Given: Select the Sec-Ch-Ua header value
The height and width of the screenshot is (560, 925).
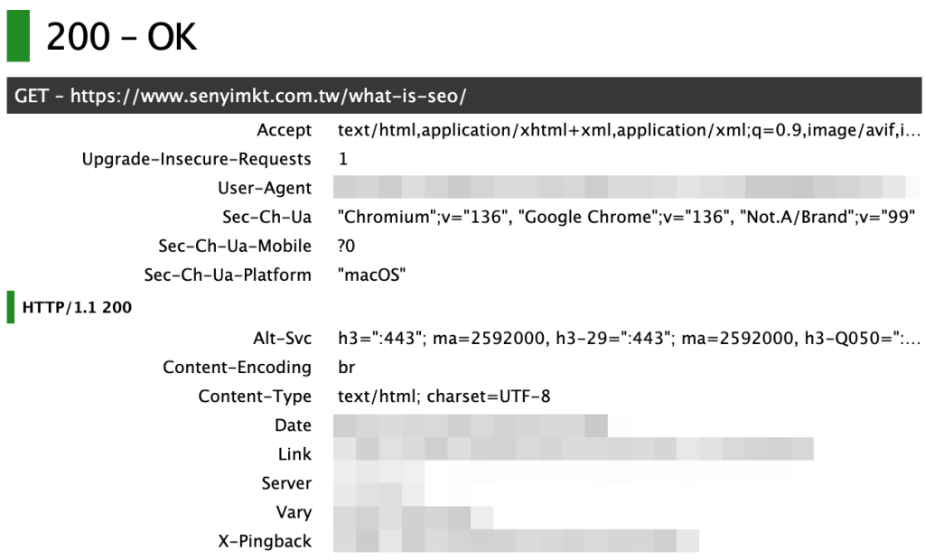Looking at the screenshot, I should pyautogui.click(x=626, y=217).
